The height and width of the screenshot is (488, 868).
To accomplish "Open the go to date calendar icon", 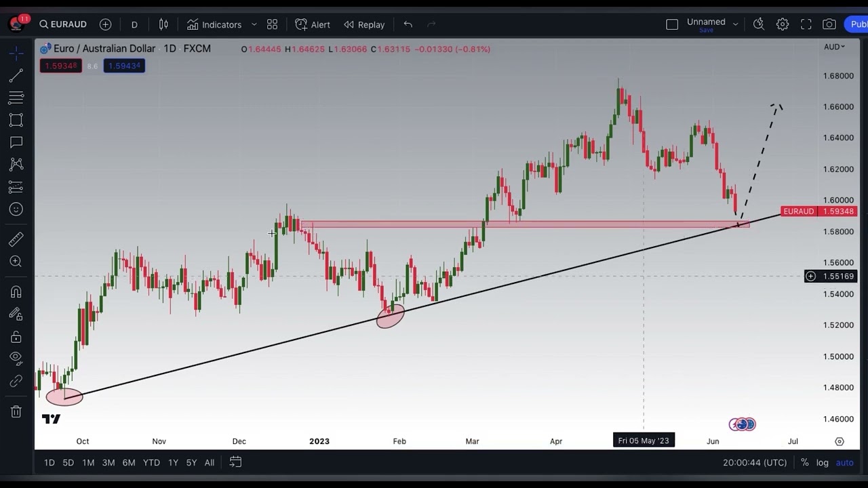I will tap(235, 462).
